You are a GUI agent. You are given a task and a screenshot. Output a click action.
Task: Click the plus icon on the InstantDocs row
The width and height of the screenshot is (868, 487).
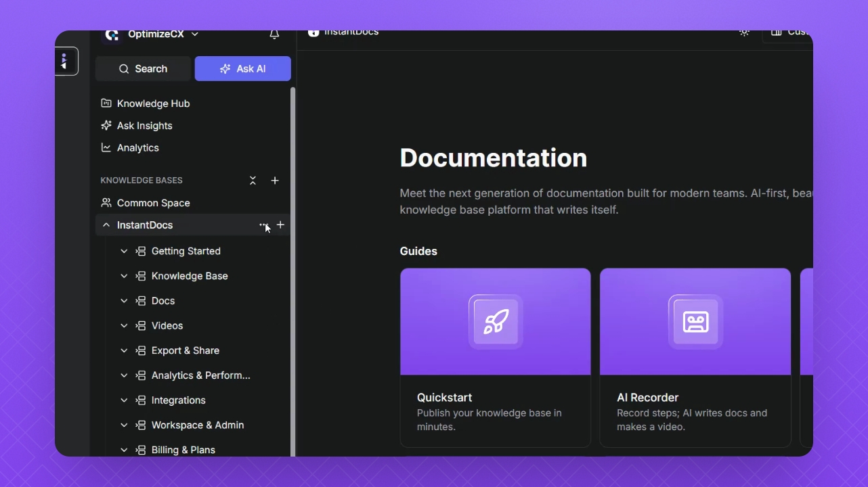point(280,225)
